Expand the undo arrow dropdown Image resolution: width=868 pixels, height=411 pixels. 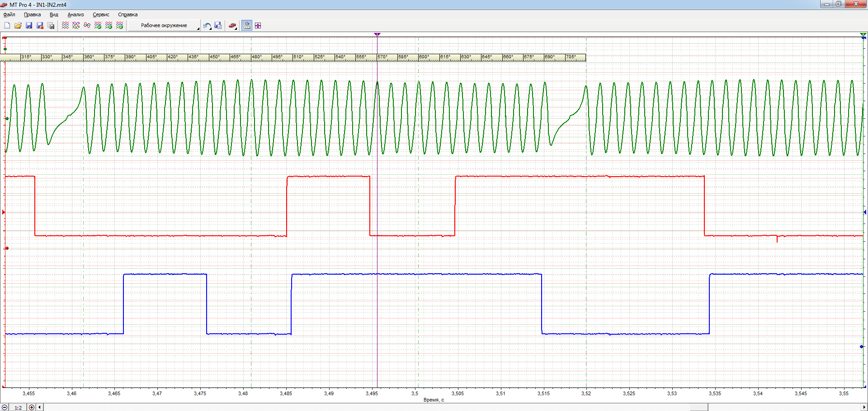[207, 25]
